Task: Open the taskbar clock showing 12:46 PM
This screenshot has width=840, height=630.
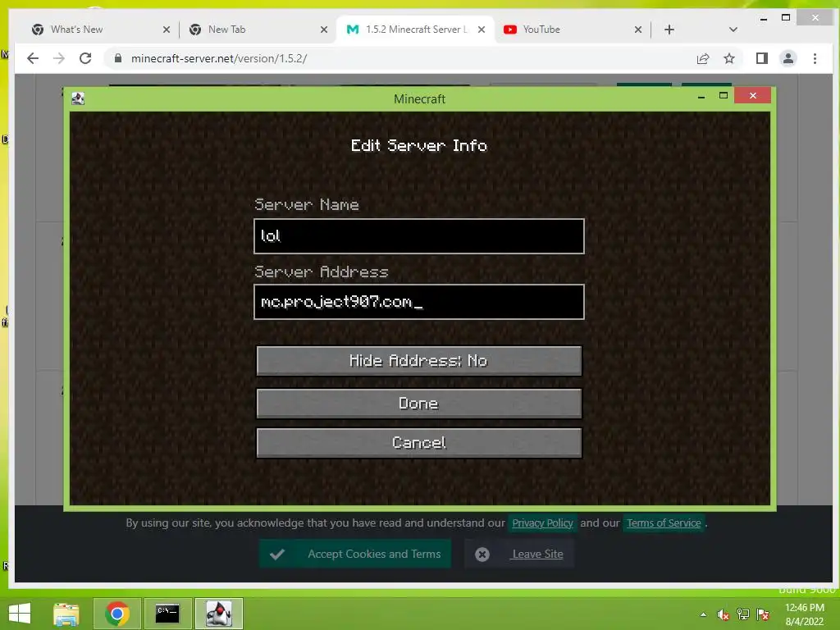Action: point(804,614)
